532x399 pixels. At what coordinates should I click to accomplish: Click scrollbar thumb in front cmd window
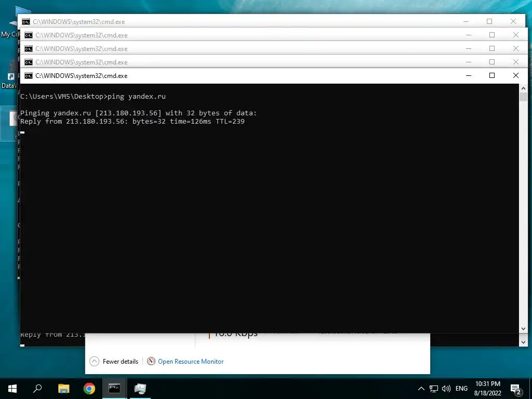(x=523, y=96)
